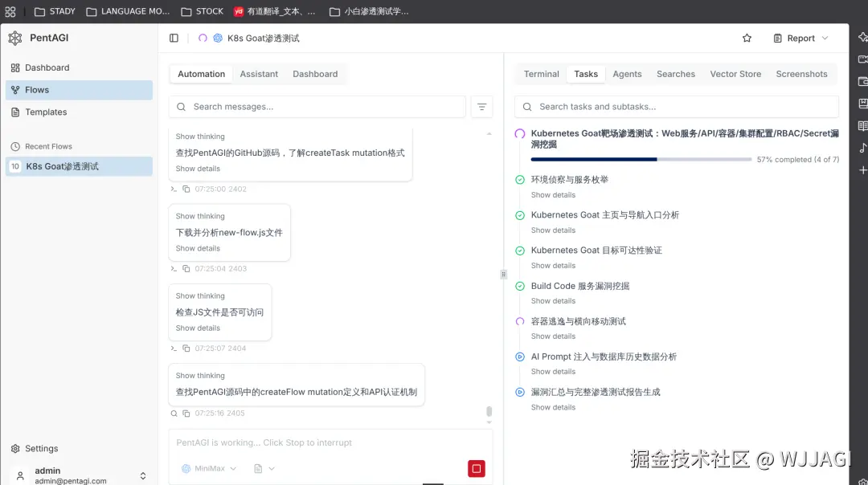
Task: Expand the MiniMax model selector
Action: pos(209,468)
